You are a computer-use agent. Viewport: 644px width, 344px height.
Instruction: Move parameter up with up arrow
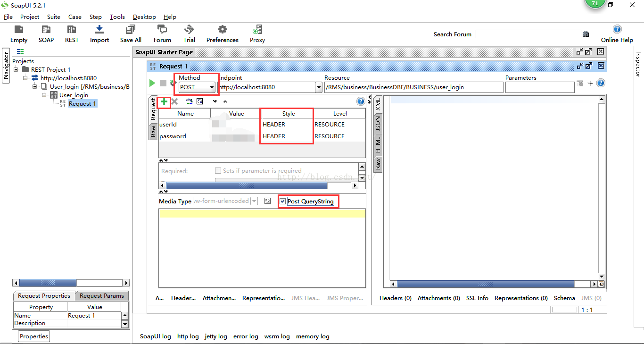[225, 101]
